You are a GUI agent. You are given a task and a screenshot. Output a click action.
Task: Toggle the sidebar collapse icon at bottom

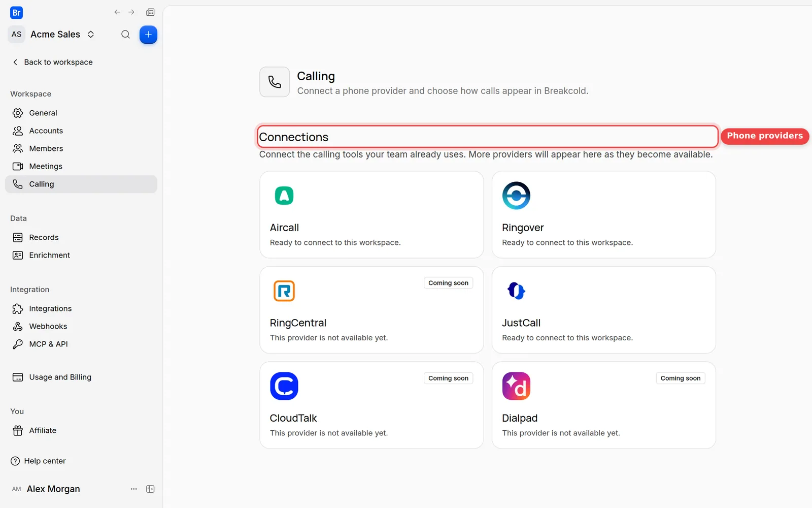tap(150, 489)
